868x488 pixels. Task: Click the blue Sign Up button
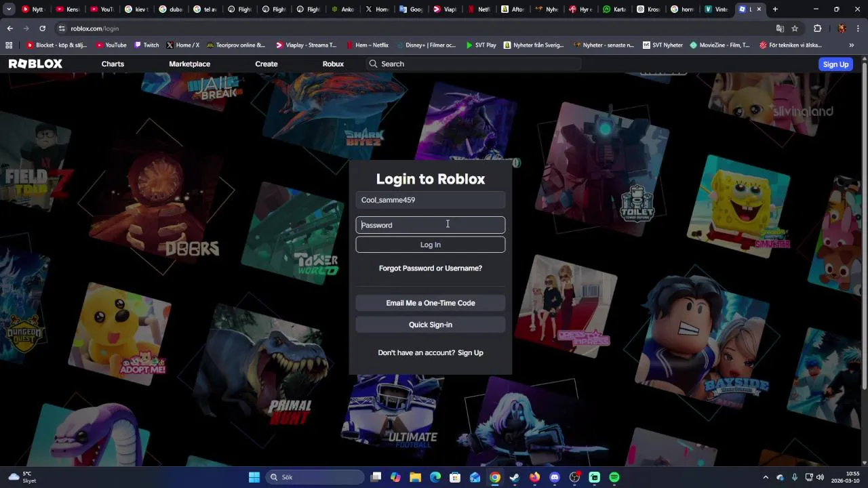pos(835,64)
